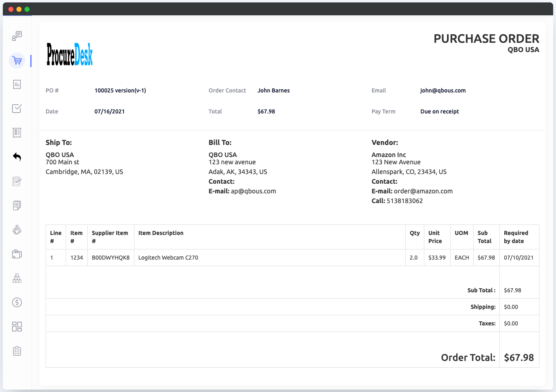Viewport: 556px width, 392px height.
Task: Click the clipboard checklist sidebar icon
Action: (x=17, y=351)
